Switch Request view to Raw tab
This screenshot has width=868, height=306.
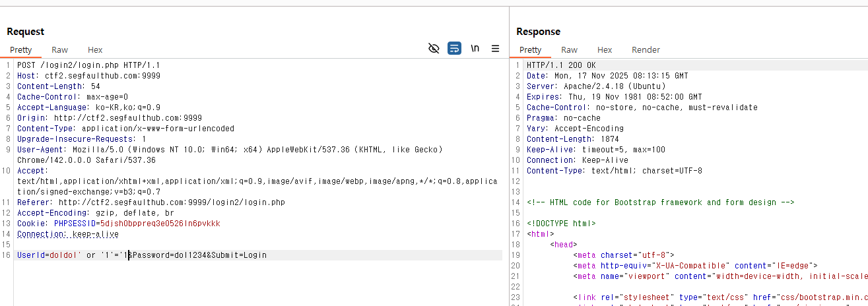coord(59,49)
